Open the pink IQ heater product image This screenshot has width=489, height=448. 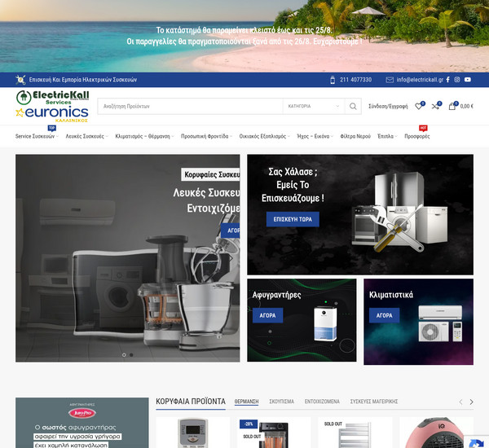[436, 433]
